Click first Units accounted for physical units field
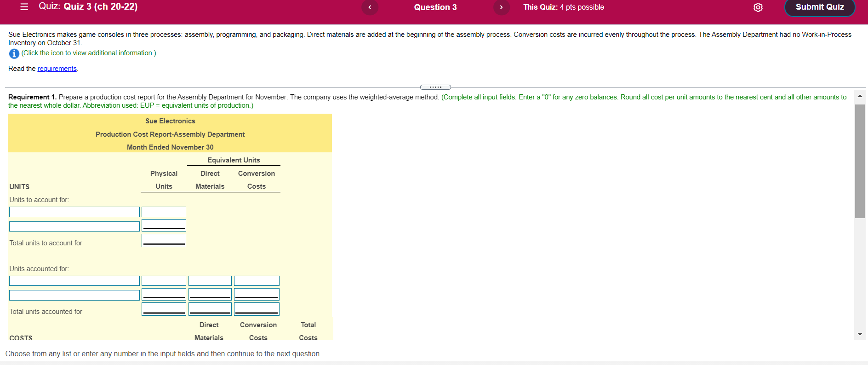The image size is (868, 365). [x=164, y=281]
